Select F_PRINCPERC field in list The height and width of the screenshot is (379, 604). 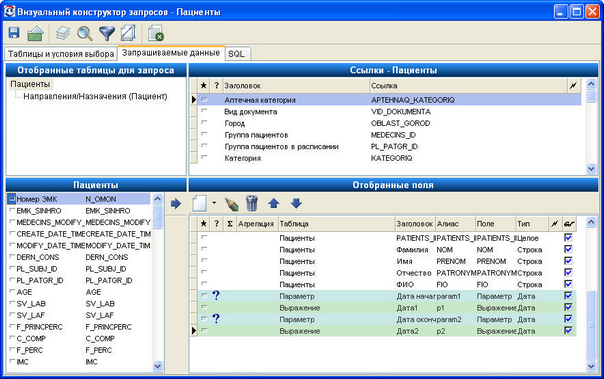pyautogui.click(x=79, y=327)
